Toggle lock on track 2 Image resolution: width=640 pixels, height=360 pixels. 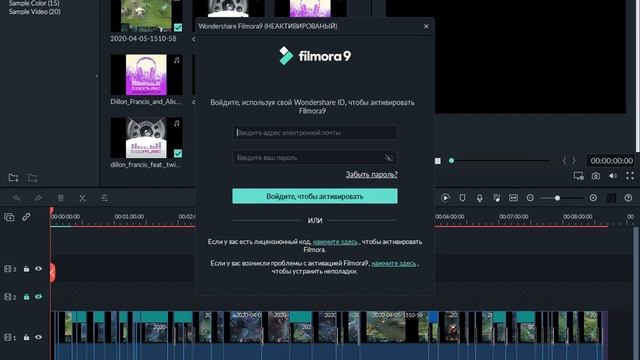(26, 297)
